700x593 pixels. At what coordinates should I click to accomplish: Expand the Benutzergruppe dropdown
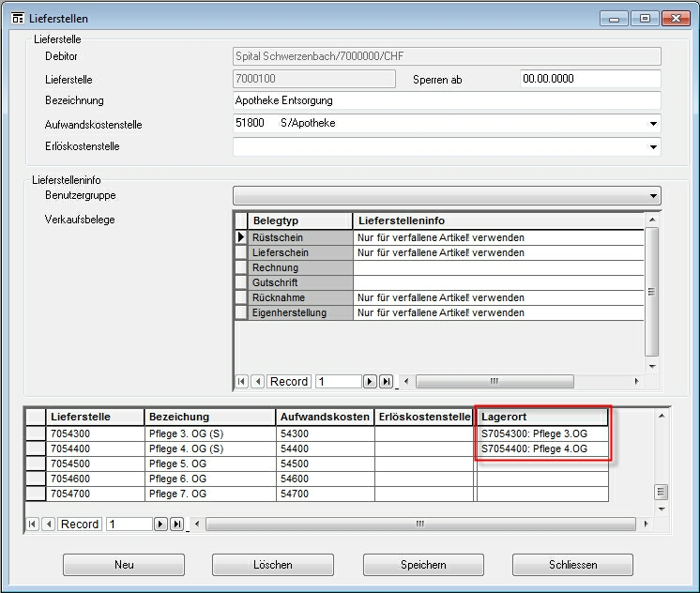pos(652,196)
